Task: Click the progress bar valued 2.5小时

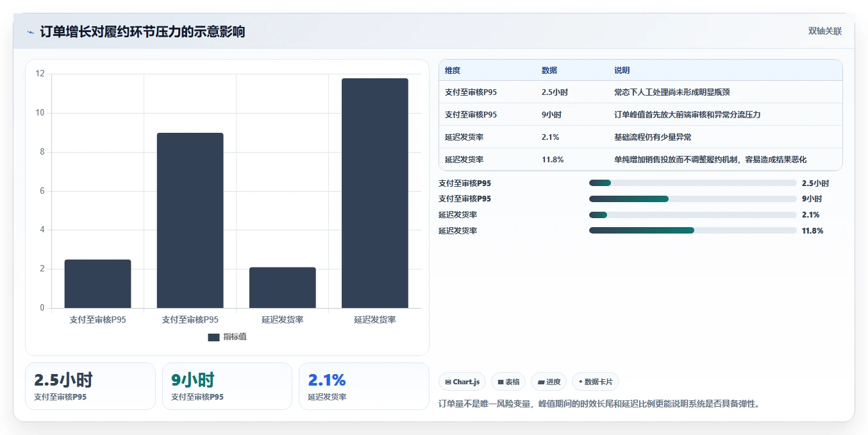Action: click(x=693, y=183)
